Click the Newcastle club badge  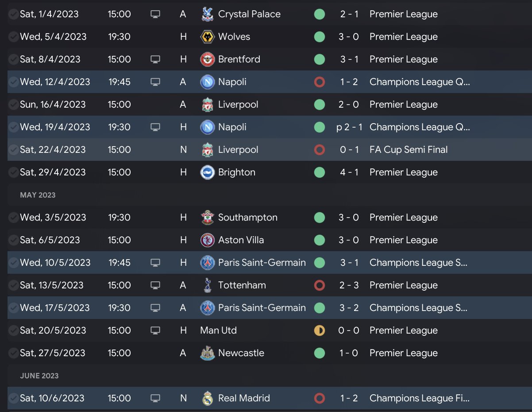tap(207, 353)
